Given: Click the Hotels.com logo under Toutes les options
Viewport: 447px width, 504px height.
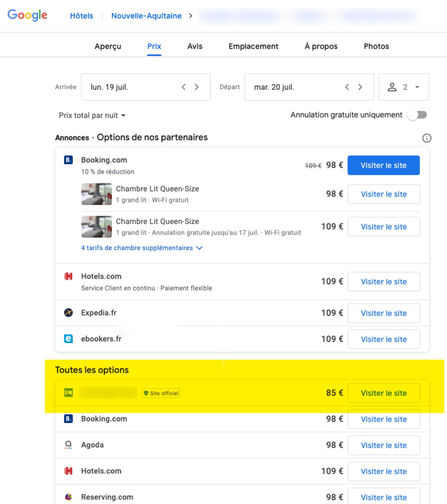Looking at the screenshot, I should coord(68,471).
